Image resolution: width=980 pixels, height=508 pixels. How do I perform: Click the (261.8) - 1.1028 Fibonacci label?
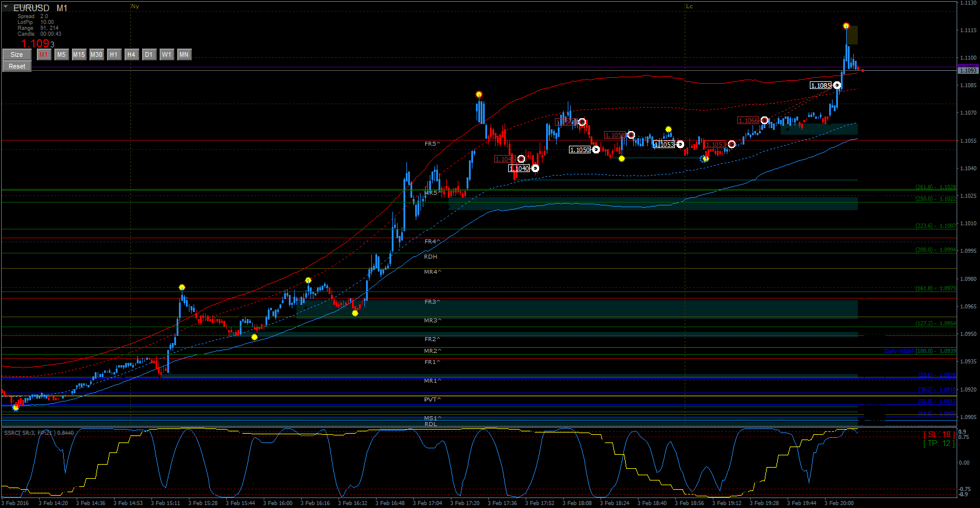tap(936, 187)
